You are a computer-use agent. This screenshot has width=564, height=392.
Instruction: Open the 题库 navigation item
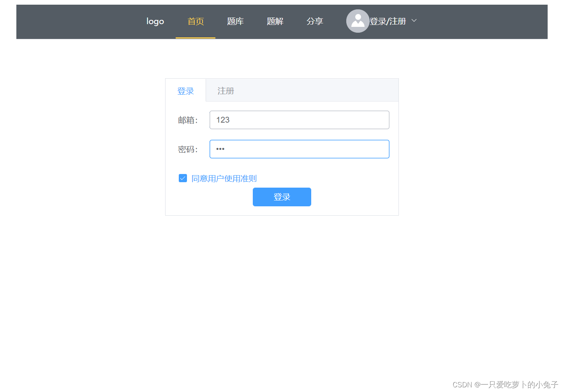235,21
